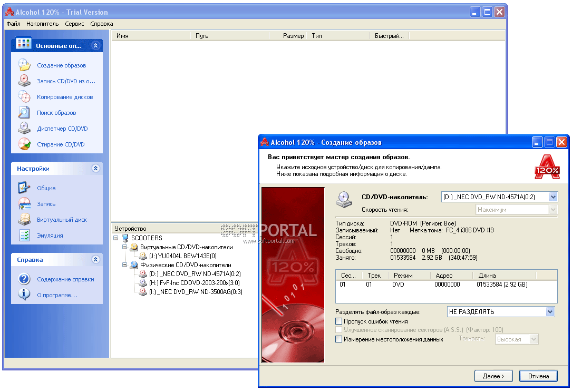The height and width of the screenshot is (392, 572).
Task: Open the CD/DVD-накопитель drive dropdown
Action: pyautogui.click(x=552, y=197)
